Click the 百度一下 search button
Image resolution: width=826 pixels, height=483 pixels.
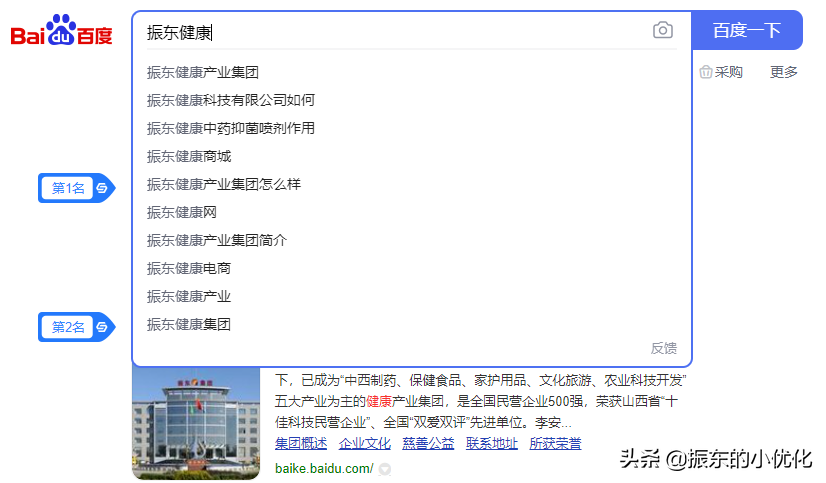pyautogui.click(x=747, y=30)
